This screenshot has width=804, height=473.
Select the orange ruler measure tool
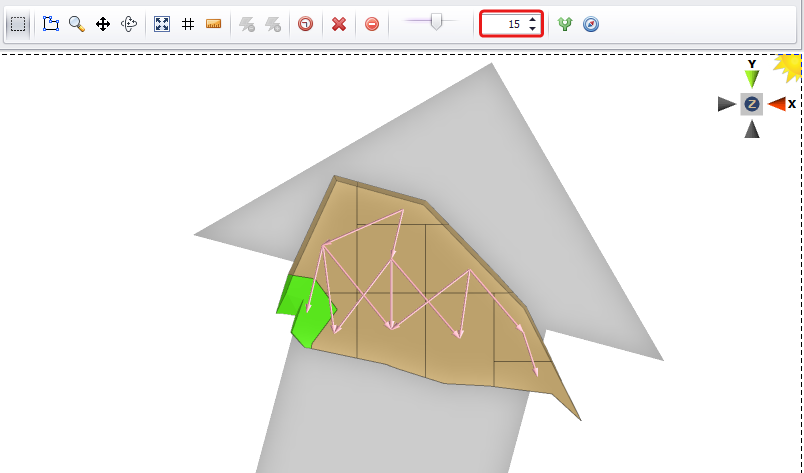click(x=213, y=24)
